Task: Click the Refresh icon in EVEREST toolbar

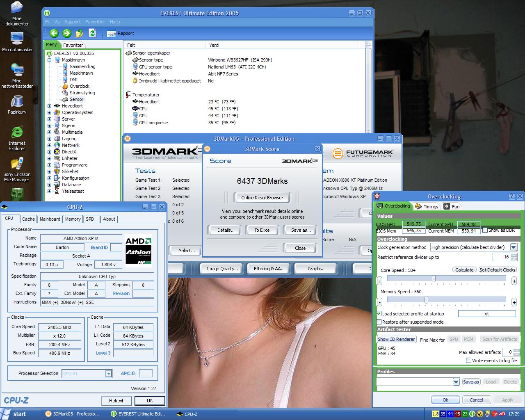Action: (x=92, y=33)
